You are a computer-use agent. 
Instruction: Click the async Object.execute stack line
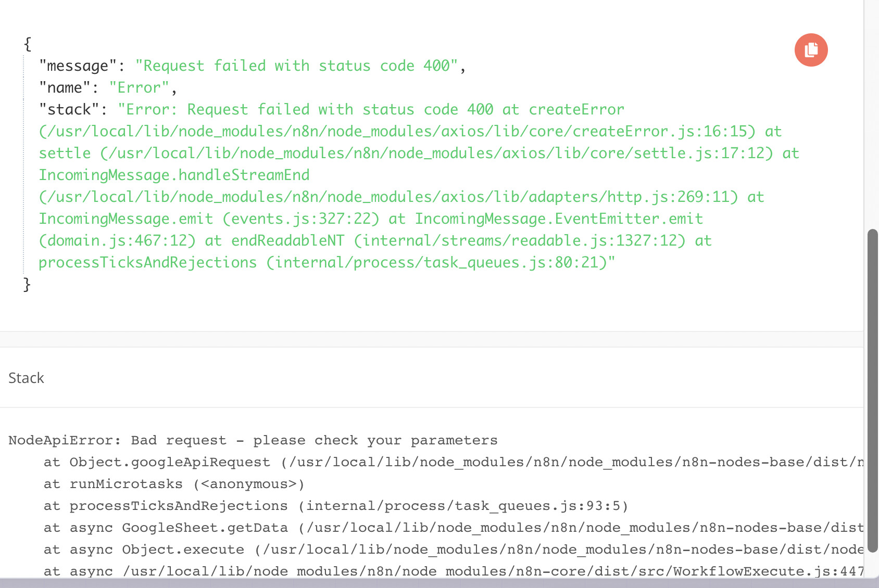(453, 549)
